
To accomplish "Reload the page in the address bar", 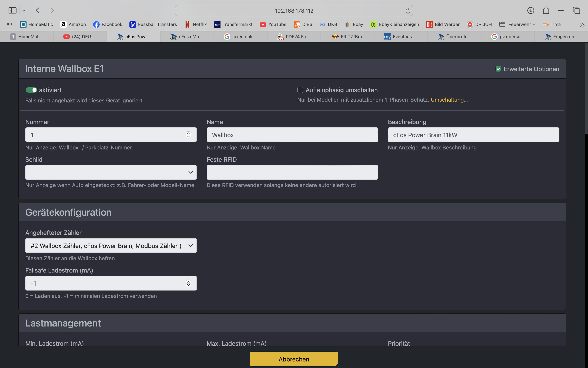I will pos(408,11).
